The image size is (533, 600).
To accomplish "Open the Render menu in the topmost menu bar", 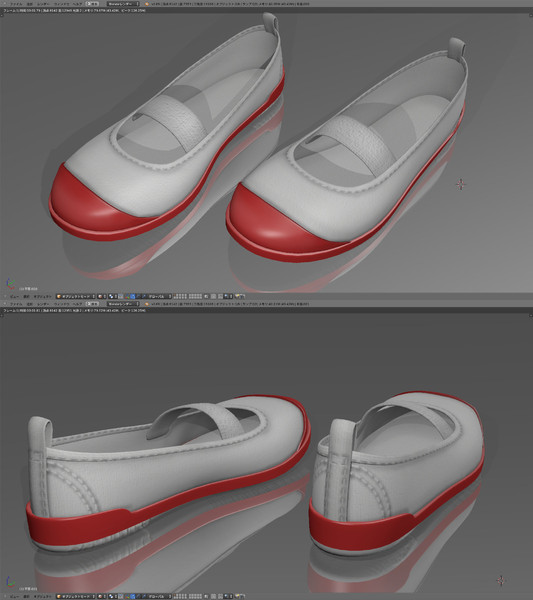I will pos(44,4).
